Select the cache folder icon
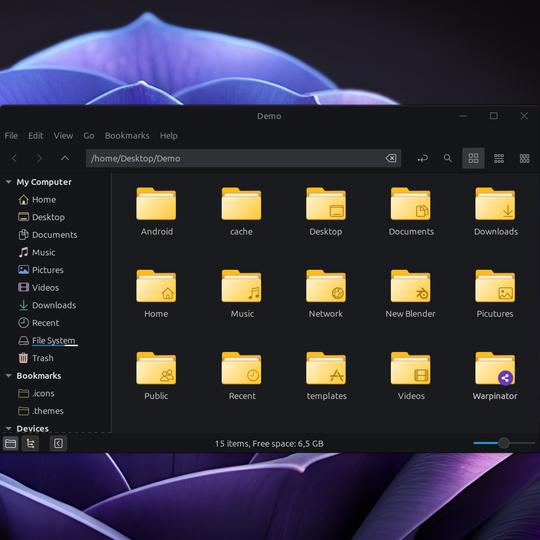 click(x=241, y=204)
